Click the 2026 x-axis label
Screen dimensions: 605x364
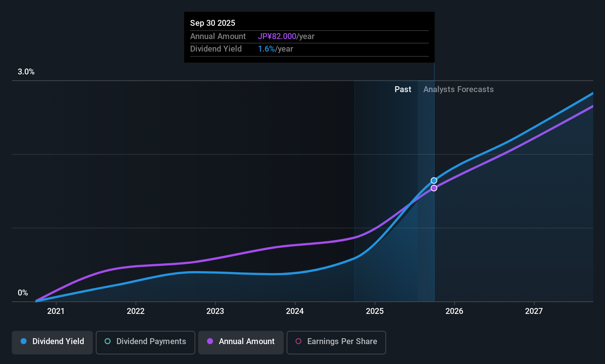pos(454,311)
